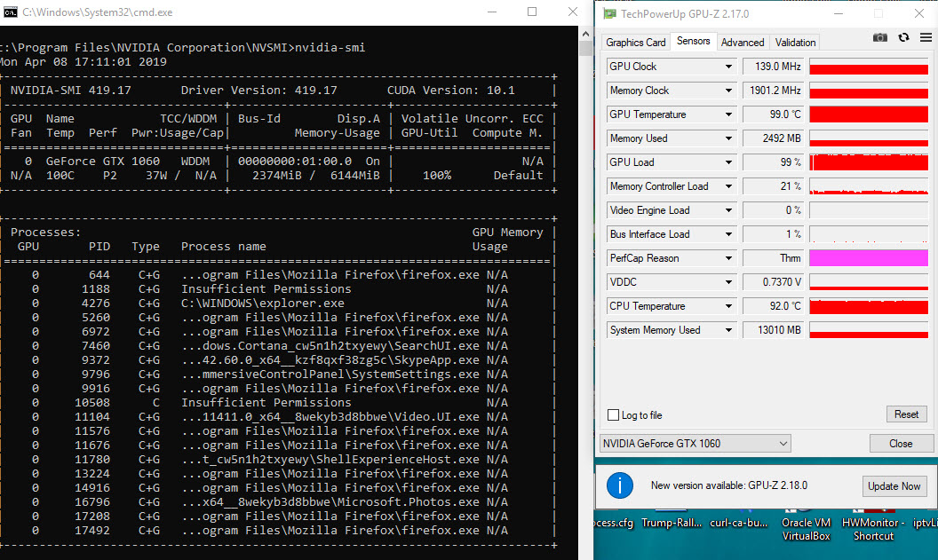This screenshot has width=938, height=560.
Task: Click the GPU Load history graph
Action: [869, 162]
